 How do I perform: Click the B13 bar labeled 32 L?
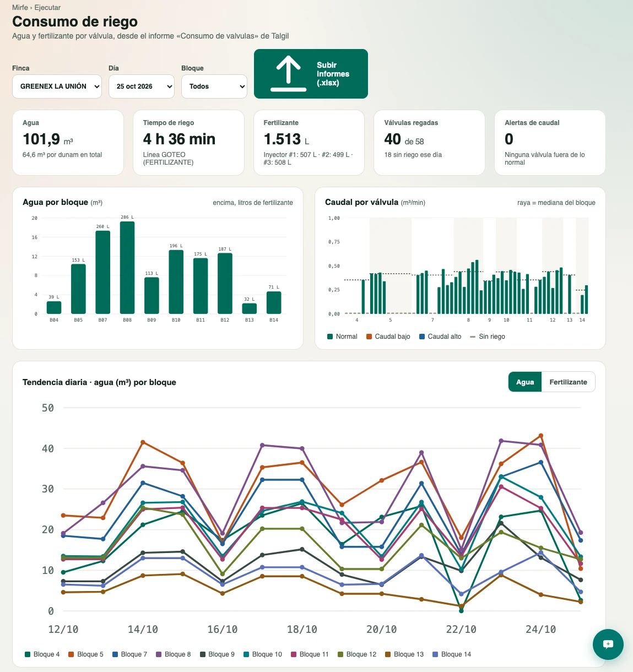point(250,308)
